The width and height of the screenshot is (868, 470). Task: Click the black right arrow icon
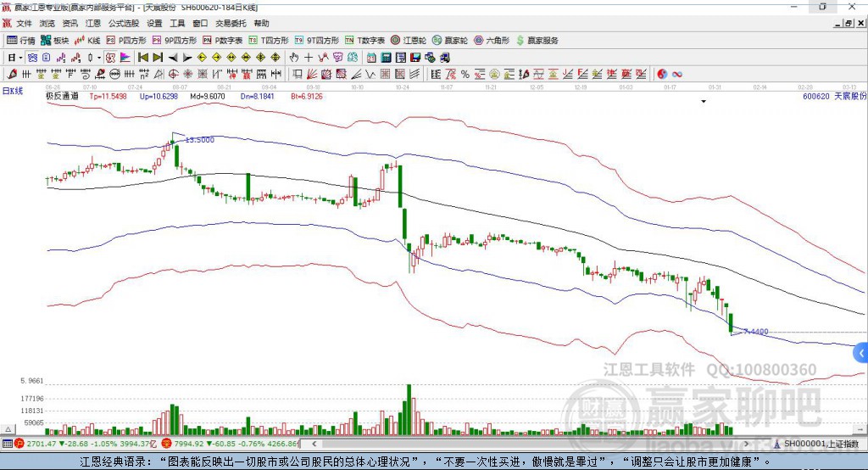pyautogui.click(x=187, y=58)
